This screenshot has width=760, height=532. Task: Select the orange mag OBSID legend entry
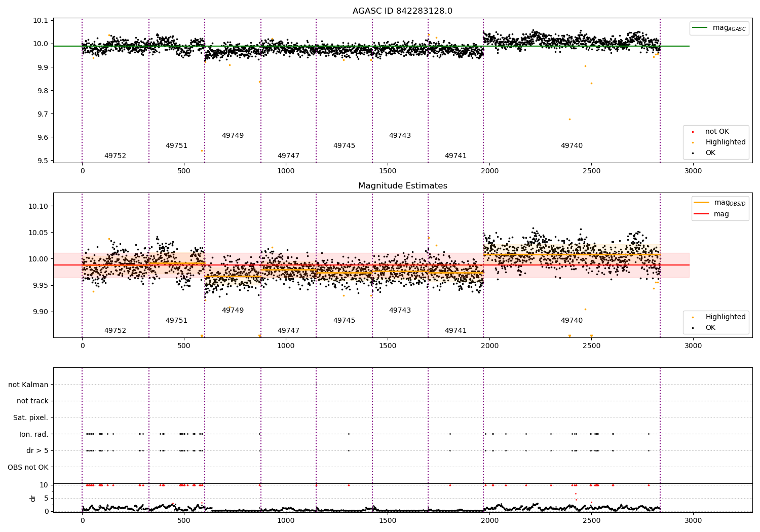(x=720, y=203)
